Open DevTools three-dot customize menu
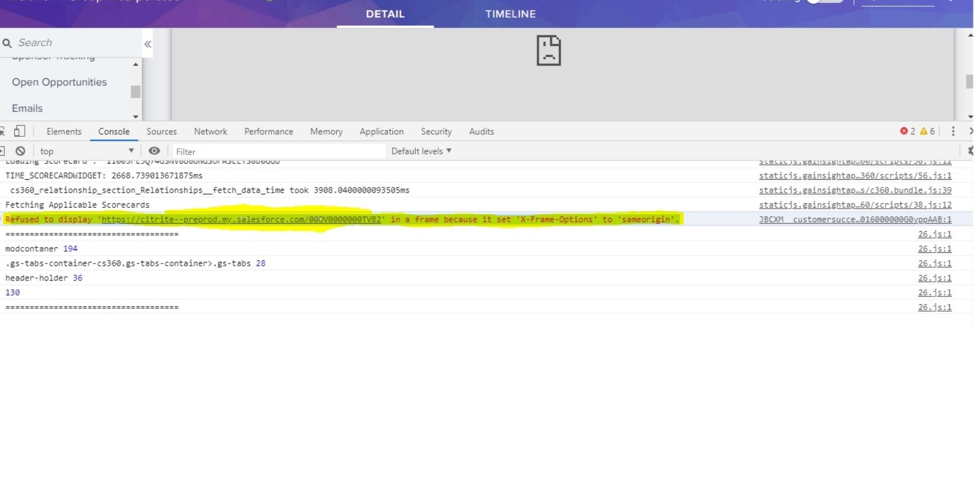The width and height of the screenshot is (980, 494). pos(953,131)
